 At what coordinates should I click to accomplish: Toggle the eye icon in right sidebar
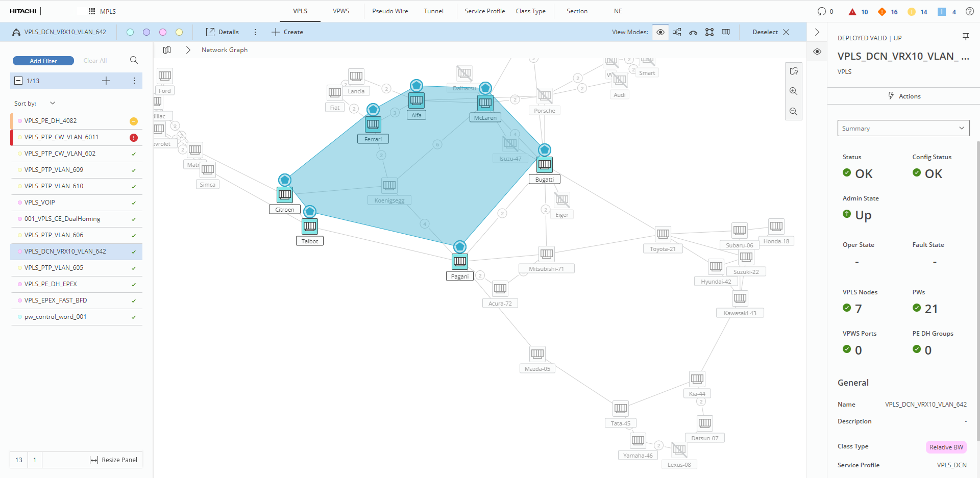pyautogui.click(x=817, y=52)
